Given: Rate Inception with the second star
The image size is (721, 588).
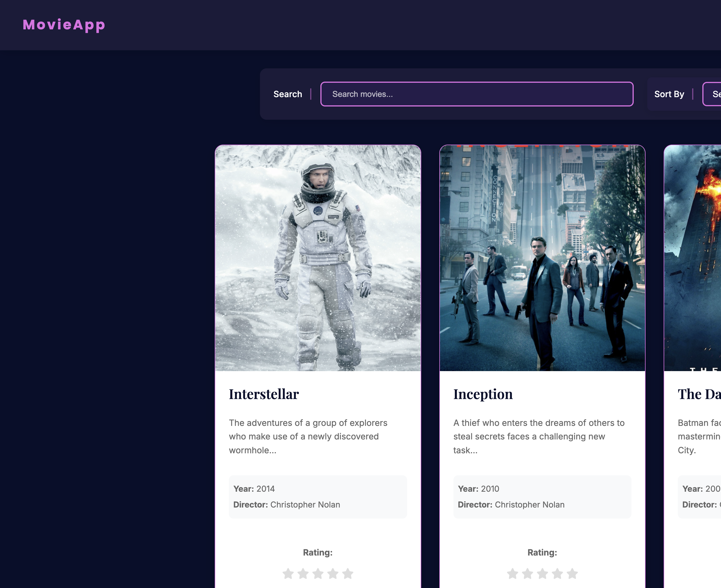Looking at the screenshot, I should (x=527, y=573).
